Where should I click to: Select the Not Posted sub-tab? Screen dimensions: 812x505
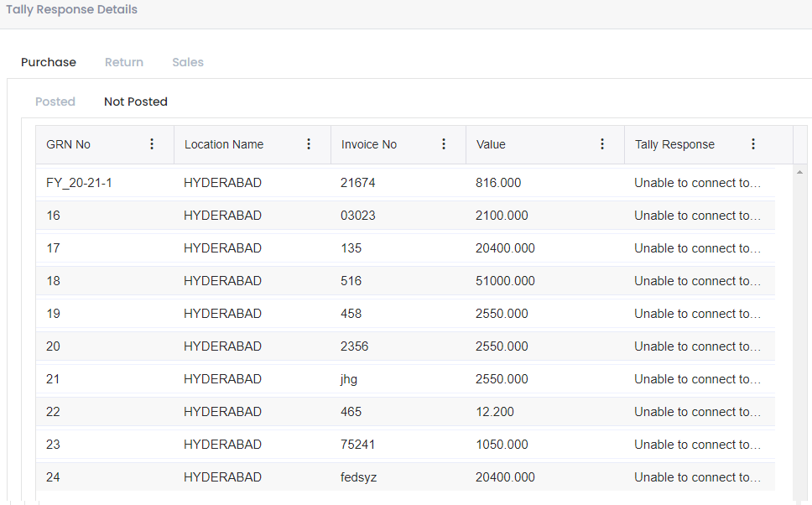click(136, 102)
